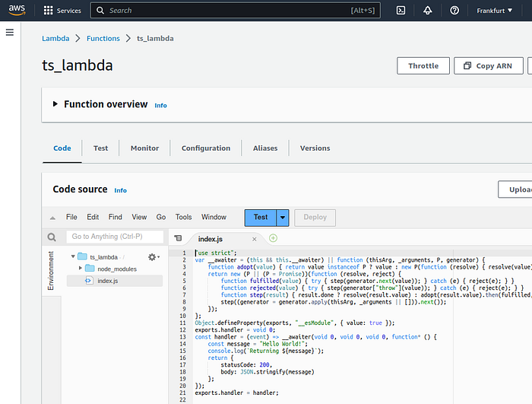Select the ts_lambda root folder label
This screenshot has height=404, width=532.
pos(104,257)
